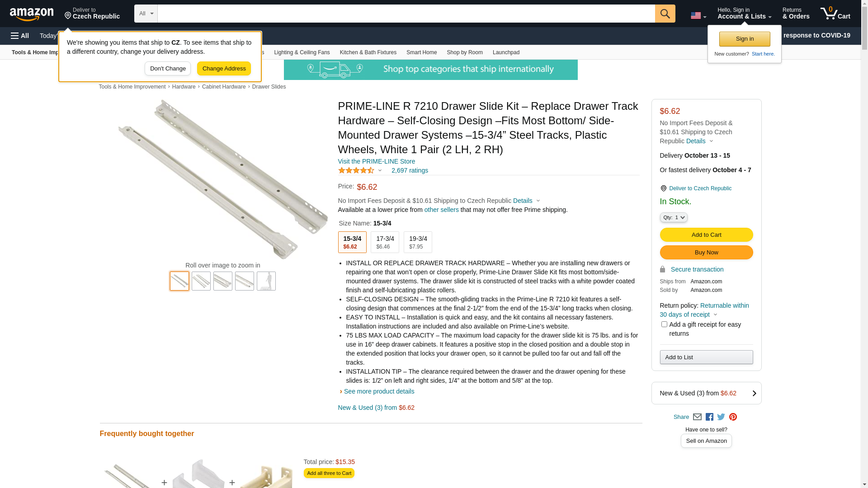Screen dimensions: 868x488
Task: Share via Pinterest icon
Action: point(733,417)
